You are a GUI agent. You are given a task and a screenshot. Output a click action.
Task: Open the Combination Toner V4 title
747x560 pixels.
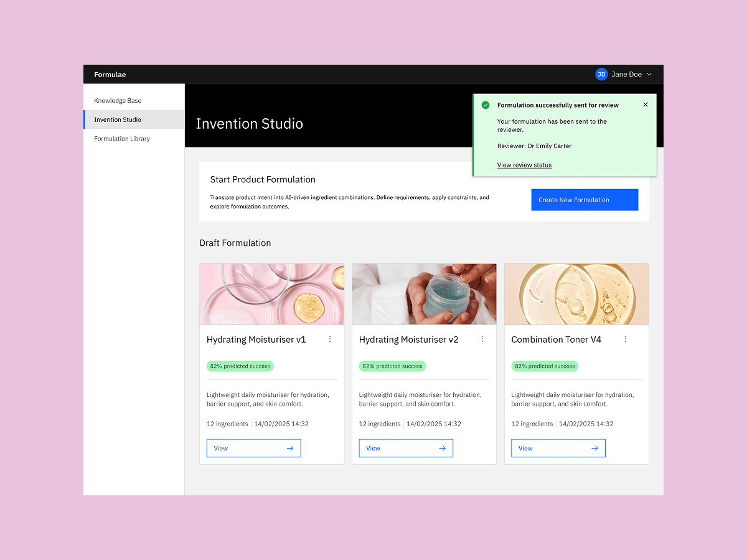tap(557, 340)
